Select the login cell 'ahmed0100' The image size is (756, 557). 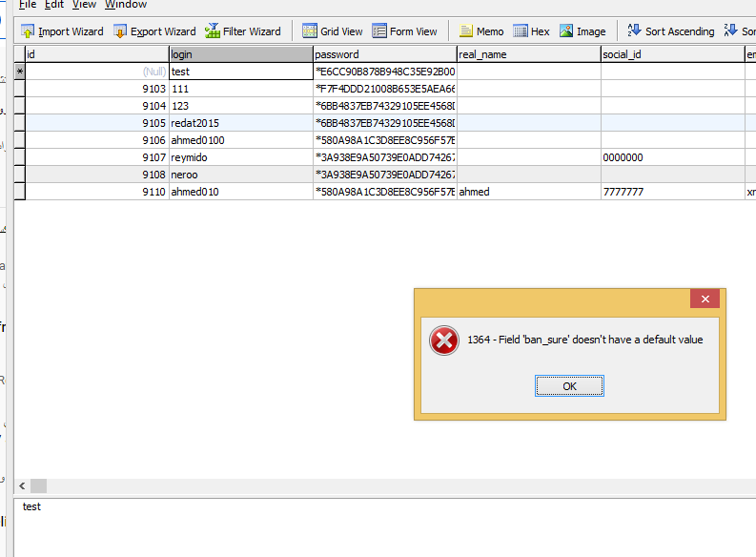coord(241,140)
